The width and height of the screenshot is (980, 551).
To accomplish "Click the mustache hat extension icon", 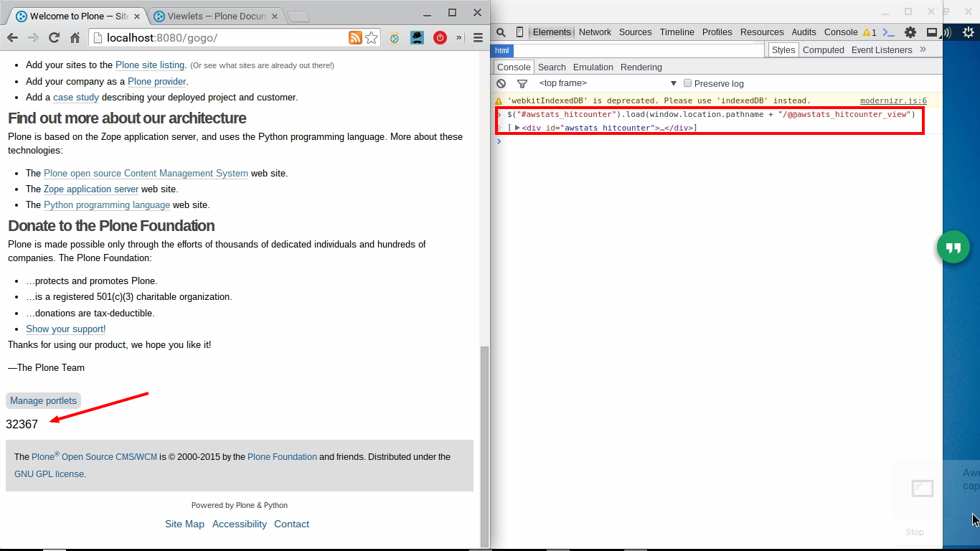I will click(417, 38).
